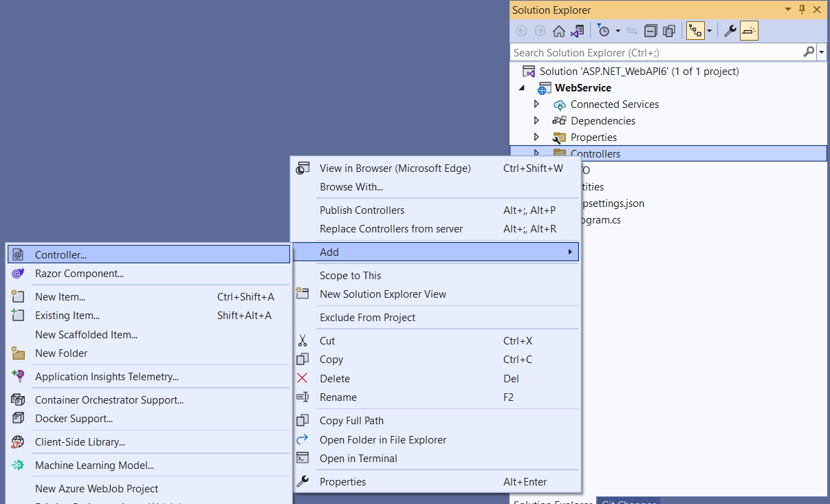Click the red Delete X icon

click(x=303, y=378)
